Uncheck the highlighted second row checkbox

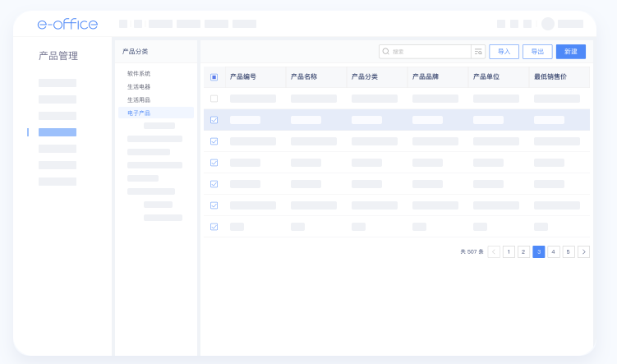214,120
